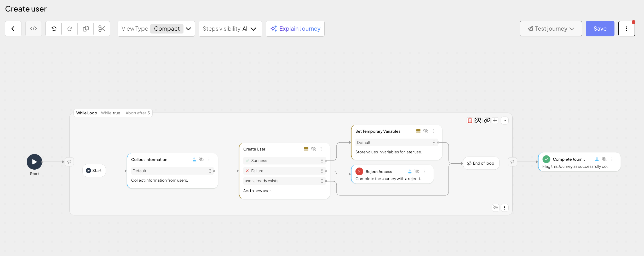
Task: Toggle visibility of Create User step
Action: coord(313,149)
